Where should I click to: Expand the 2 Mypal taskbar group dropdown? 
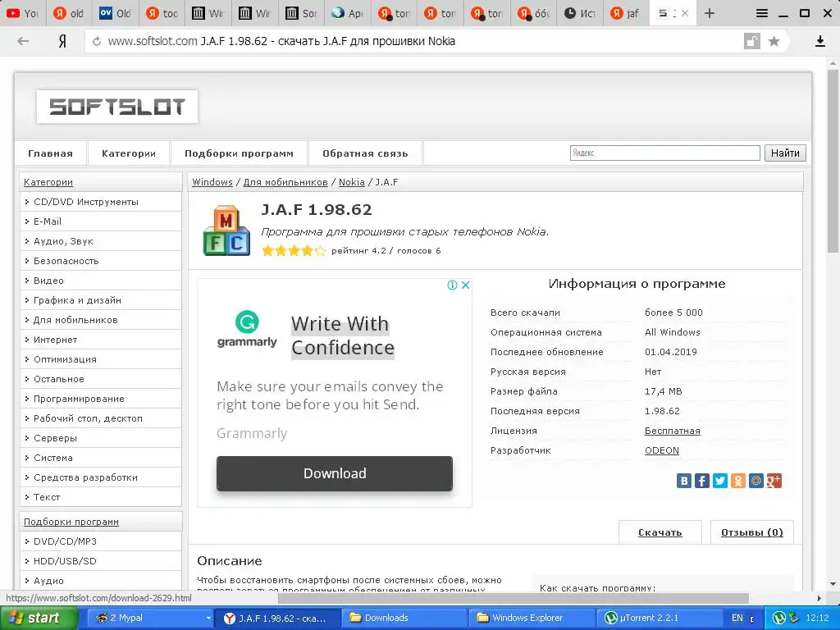[x=208, y=618]
